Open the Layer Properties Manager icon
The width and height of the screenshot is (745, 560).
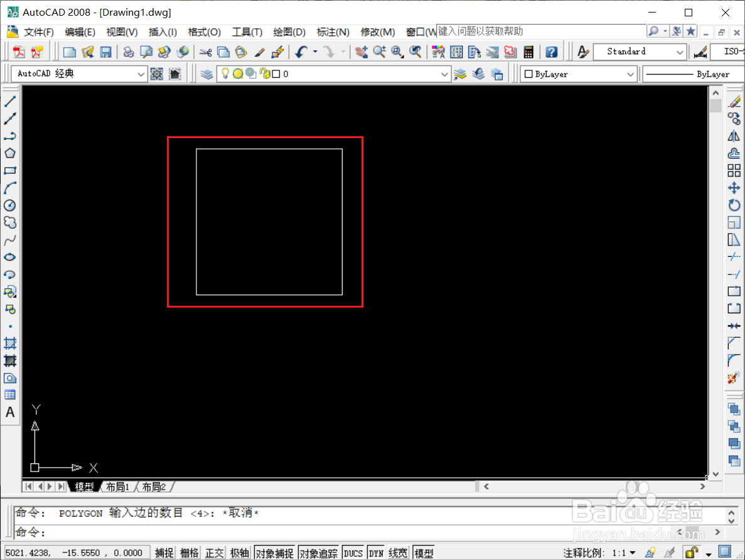[206, 74]
